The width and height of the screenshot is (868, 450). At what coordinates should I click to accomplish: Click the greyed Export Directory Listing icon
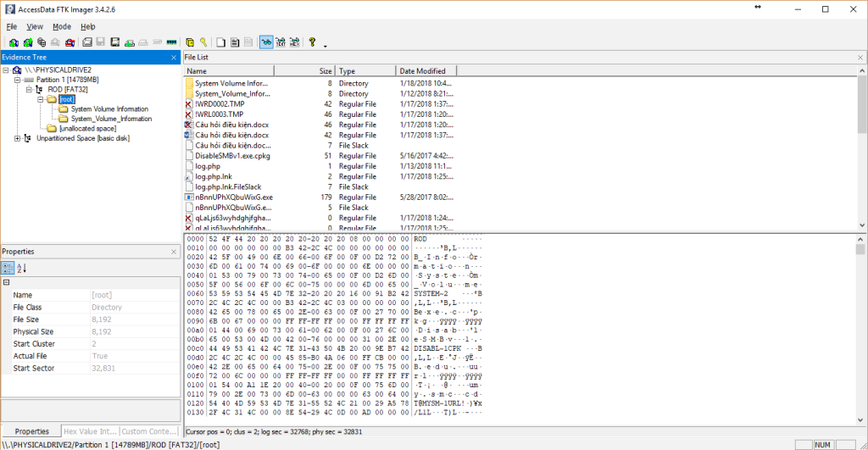tap(248, 42)
